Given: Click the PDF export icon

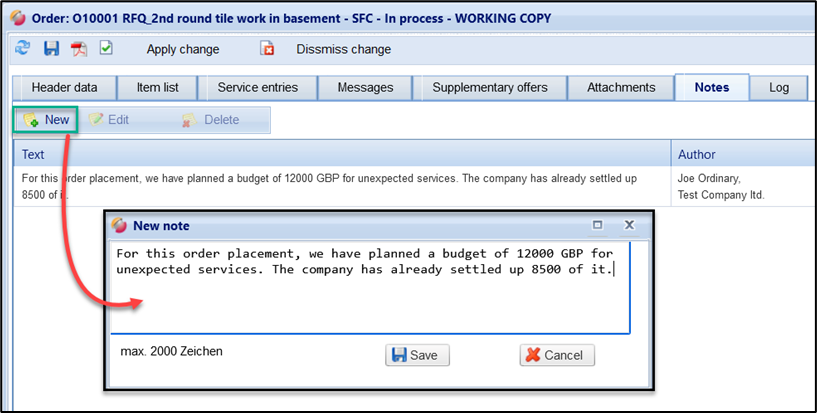Looking at the screenshot, I should coord(78,49).
